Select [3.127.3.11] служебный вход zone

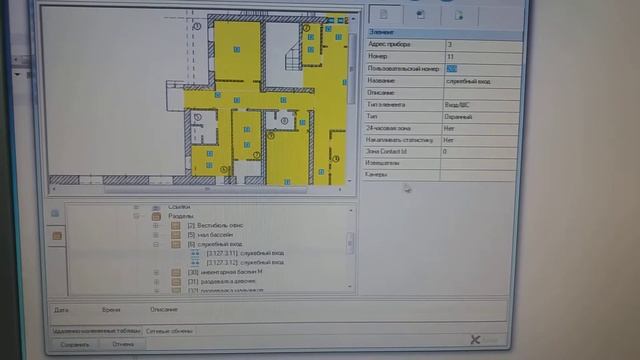pyautogui.click(x=245, y=253)
